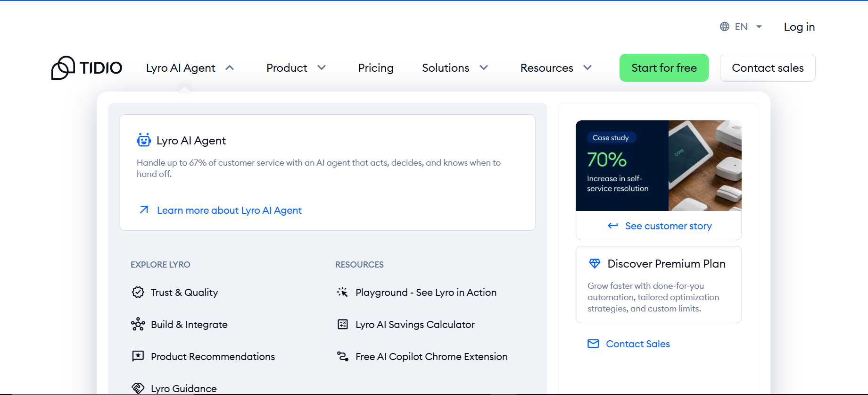The width and height of the screenshot is (868, 395).
Task: Click the Build & Integrate nodes icon
Action: pos(138,324)
